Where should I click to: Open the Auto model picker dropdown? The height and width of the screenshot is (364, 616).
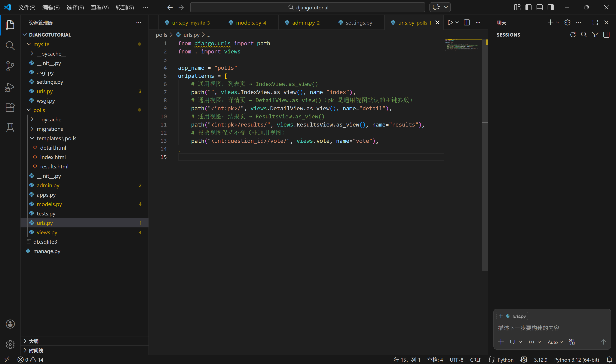click(x=555, y=342)
